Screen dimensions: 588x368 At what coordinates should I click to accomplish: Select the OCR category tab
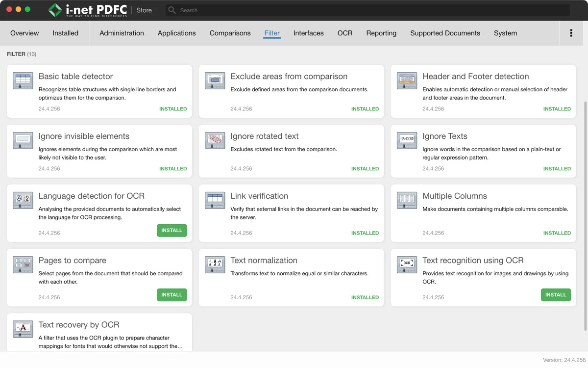pyautogui.click(x=345, y=33)
